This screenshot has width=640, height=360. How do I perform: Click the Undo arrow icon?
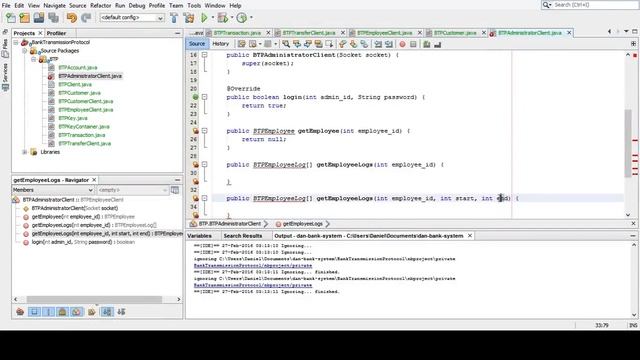click(x=72, y=18)
